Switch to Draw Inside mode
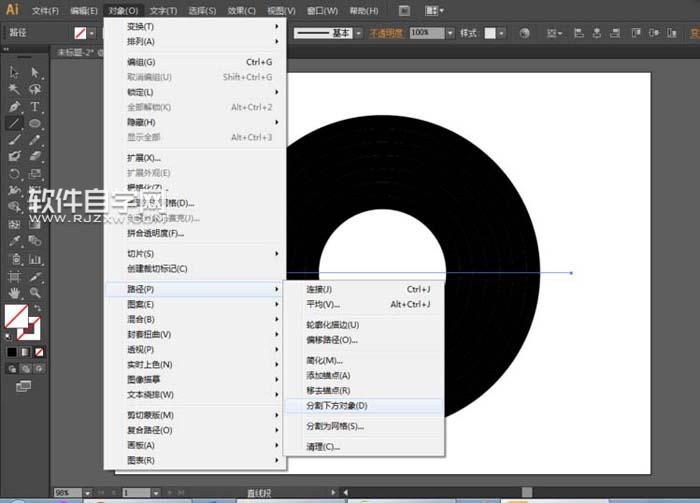 click(x=40, y=369)
